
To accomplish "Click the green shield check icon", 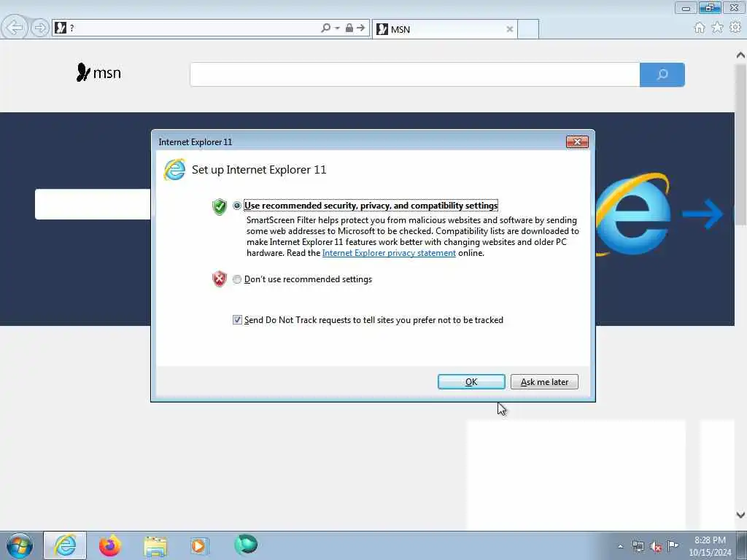I will pos(219,206).
